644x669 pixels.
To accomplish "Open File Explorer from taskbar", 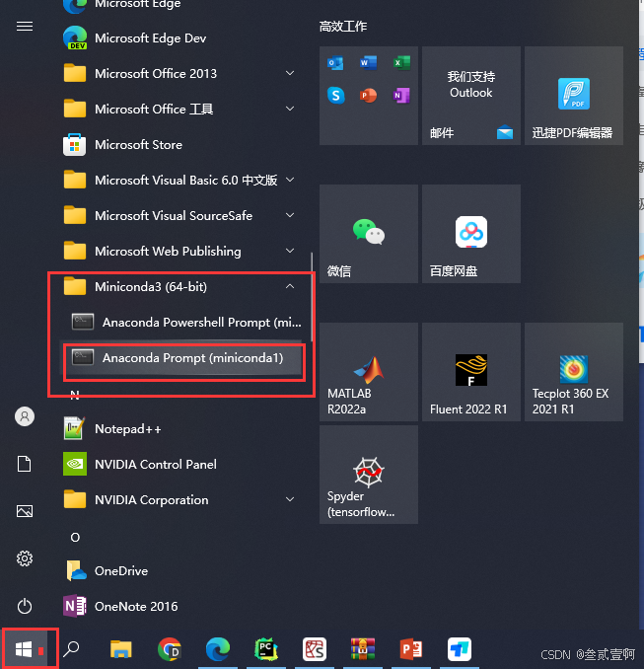I will [121, 649].
